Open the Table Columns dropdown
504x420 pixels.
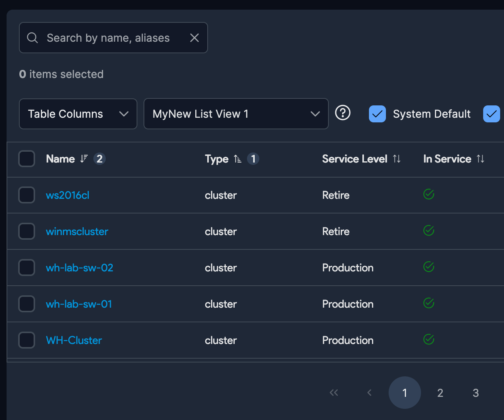click(78, 113)
